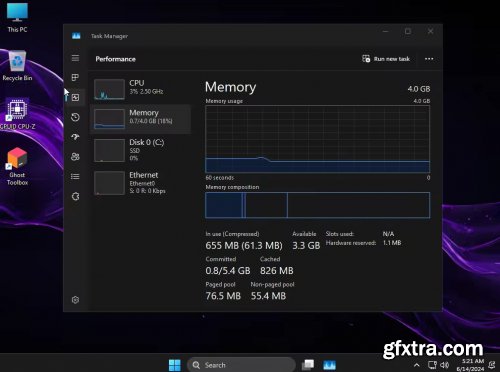Open This PC desktop icon
500x372 pixels.
click(17, 18)
